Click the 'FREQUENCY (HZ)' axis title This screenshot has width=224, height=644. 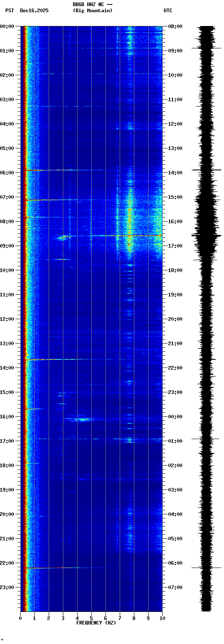click(x=96, y=623)
